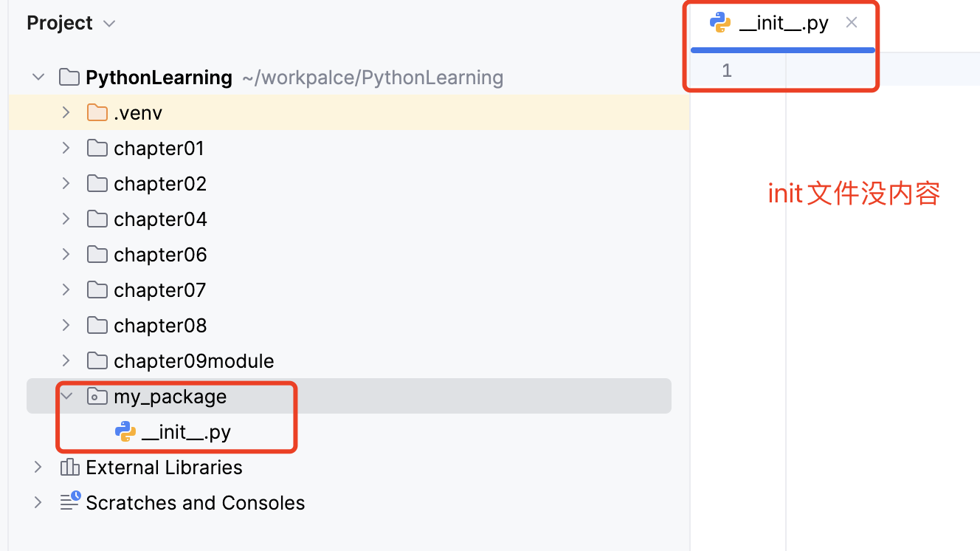Click the chapter09module folder icon

[x=97, y=361]
